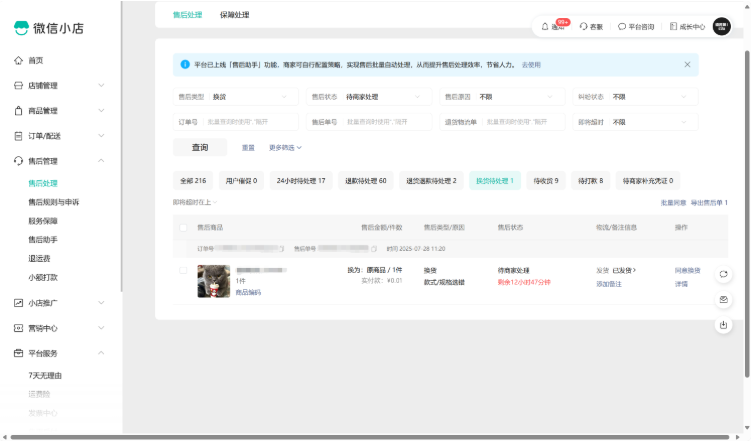The width and height of the screenshot is (755, 446).
Task: Click the cat product thumbnail image
Action: 214,281
